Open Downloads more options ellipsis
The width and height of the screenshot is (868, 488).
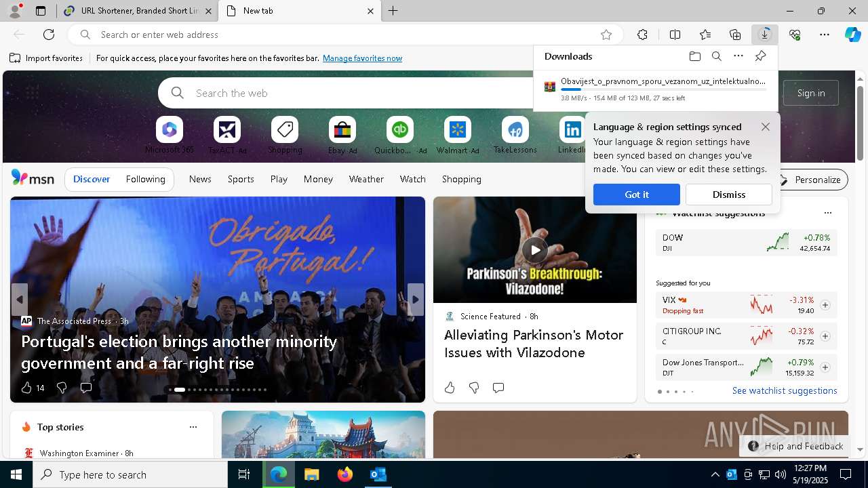tap(738, 56)
